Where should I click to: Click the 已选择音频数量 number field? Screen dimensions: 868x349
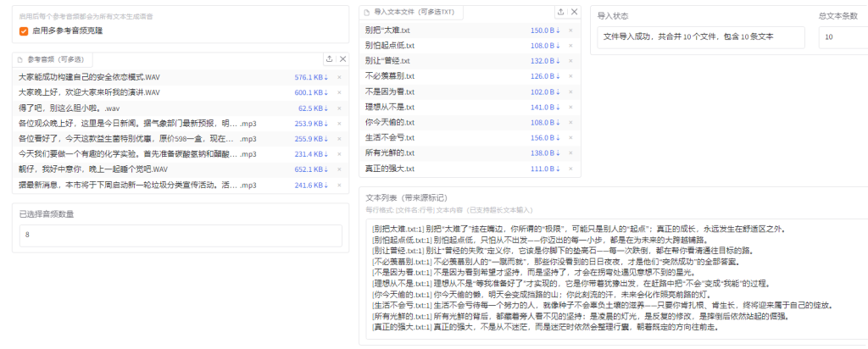coord(180,235)
